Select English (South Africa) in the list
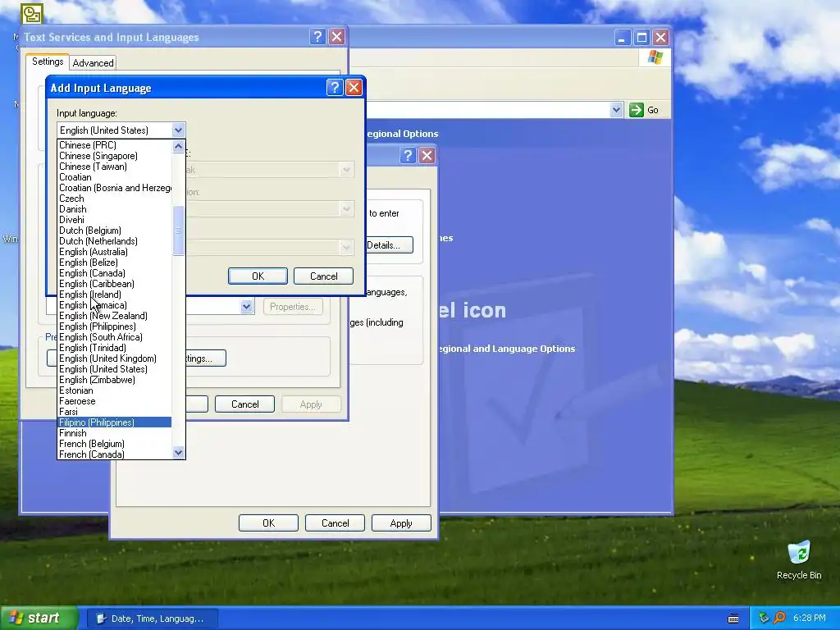This screenshot has width=840, height=630. 115,337
